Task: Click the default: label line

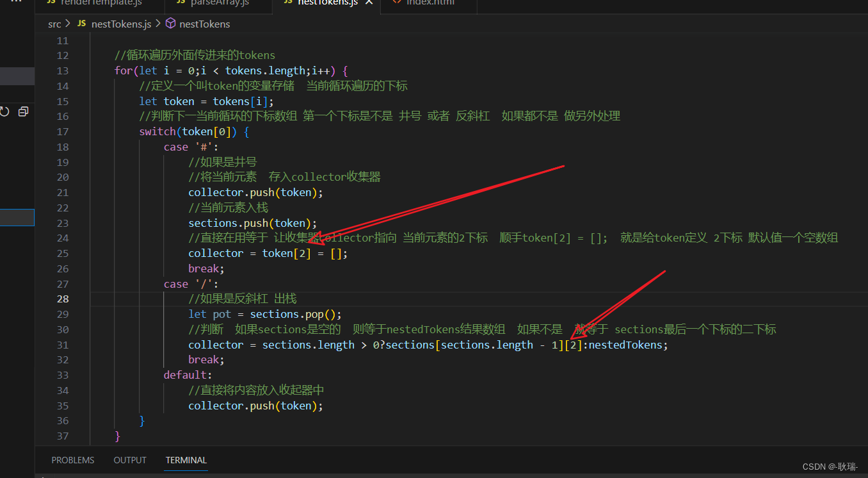Action: (x=188, y=375)
